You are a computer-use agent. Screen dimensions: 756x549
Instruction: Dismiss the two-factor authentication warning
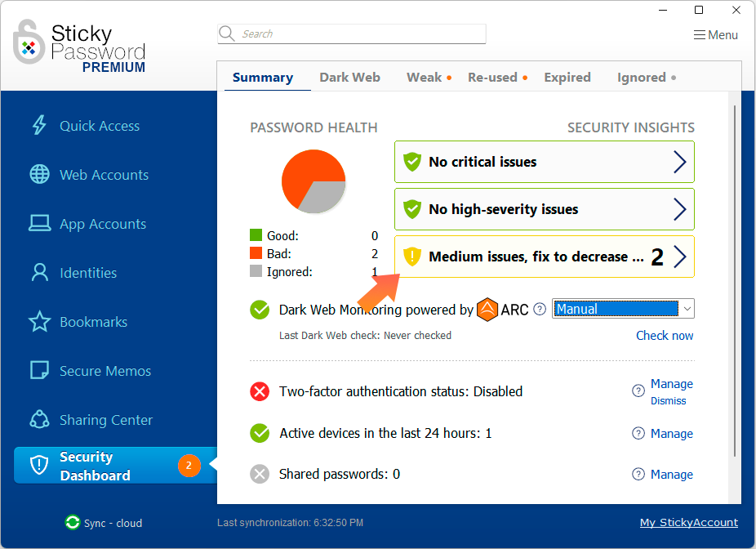[x=669, y=401]
